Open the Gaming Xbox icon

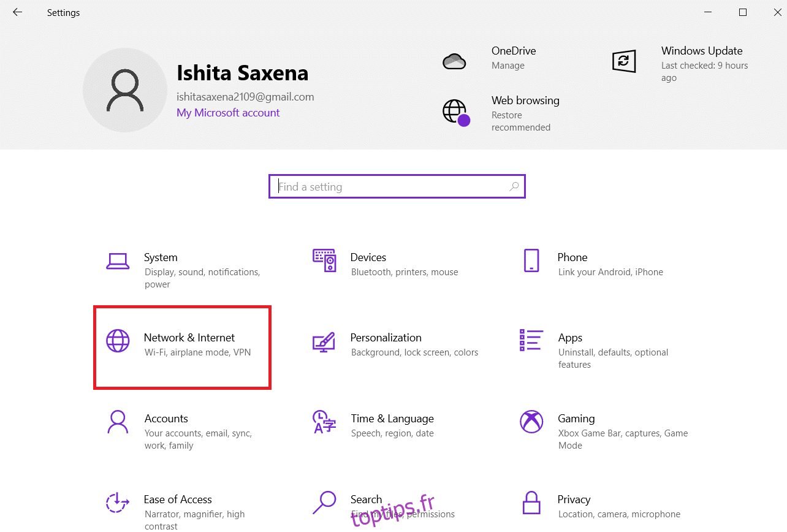(x=531, y=422)
